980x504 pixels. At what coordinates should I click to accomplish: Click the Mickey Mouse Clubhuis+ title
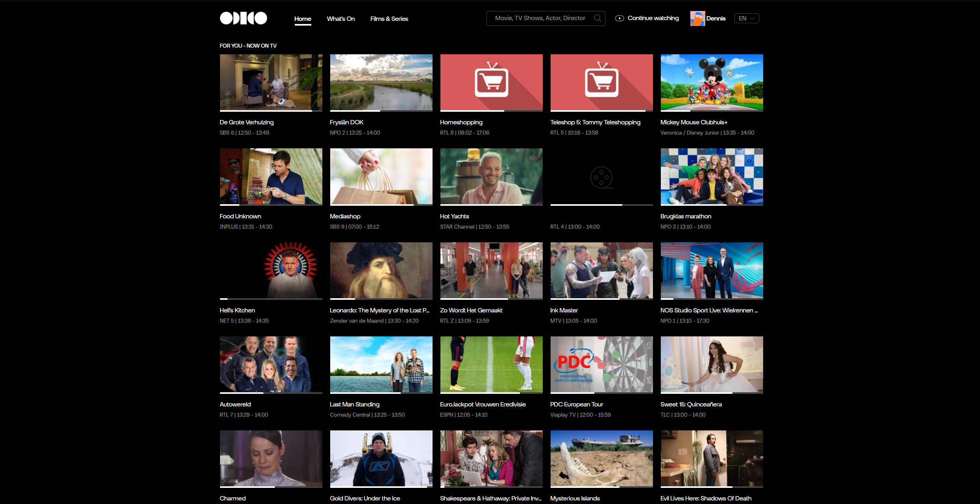694,122
